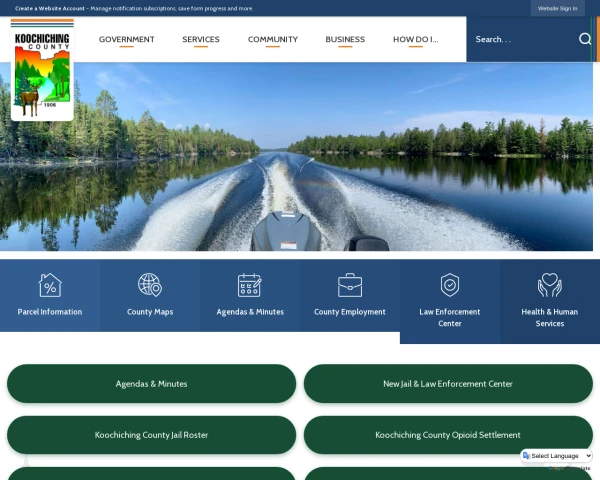
Task: Click the Website Sign In button
Action: [x=558, y=8]
